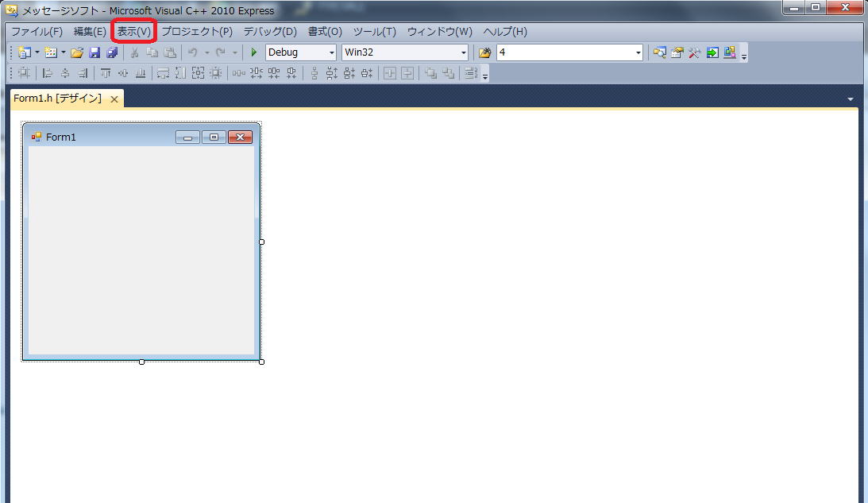Click Make Horizontal Spacing Equal icon
Viewport: 868px width, 503px height.
click(238, 73)
